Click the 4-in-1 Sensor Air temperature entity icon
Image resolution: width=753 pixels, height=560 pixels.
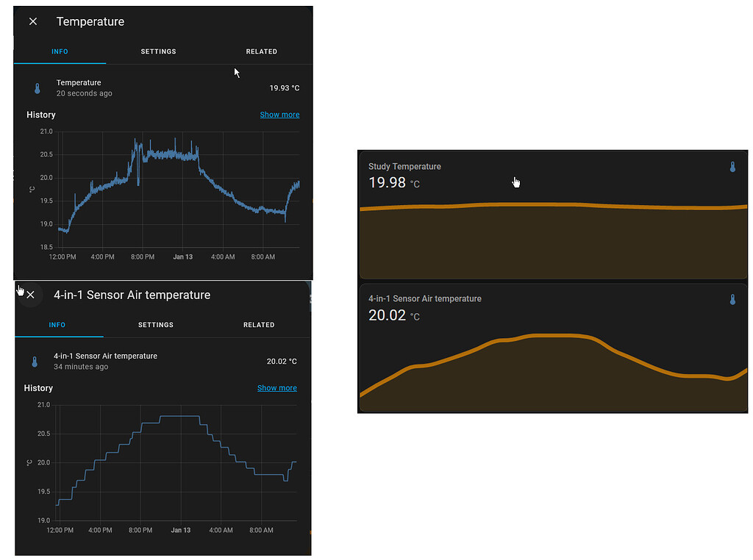pyautogui.click(x=34, y=361)
